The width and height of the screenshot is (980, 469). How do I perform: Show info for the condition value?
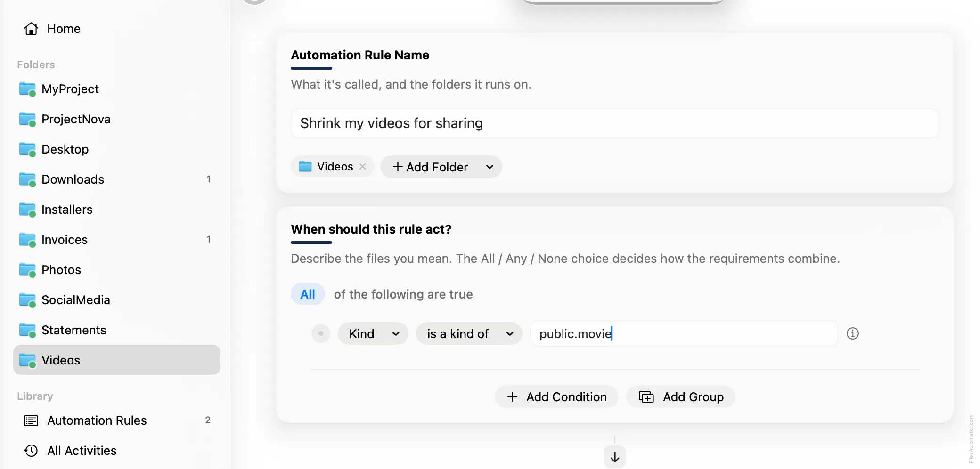pos(852,333)
